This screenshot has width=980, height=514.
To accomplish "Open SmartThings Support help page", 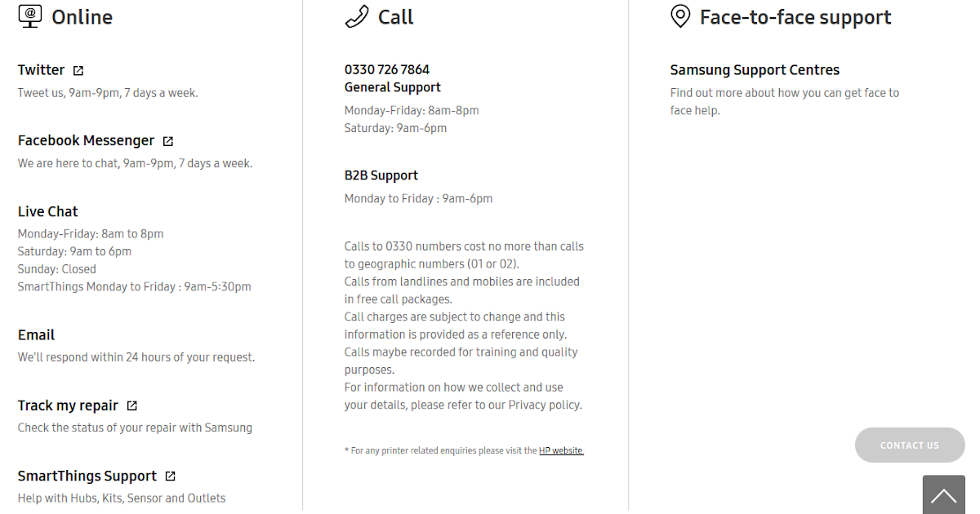I will coord(87,476).
